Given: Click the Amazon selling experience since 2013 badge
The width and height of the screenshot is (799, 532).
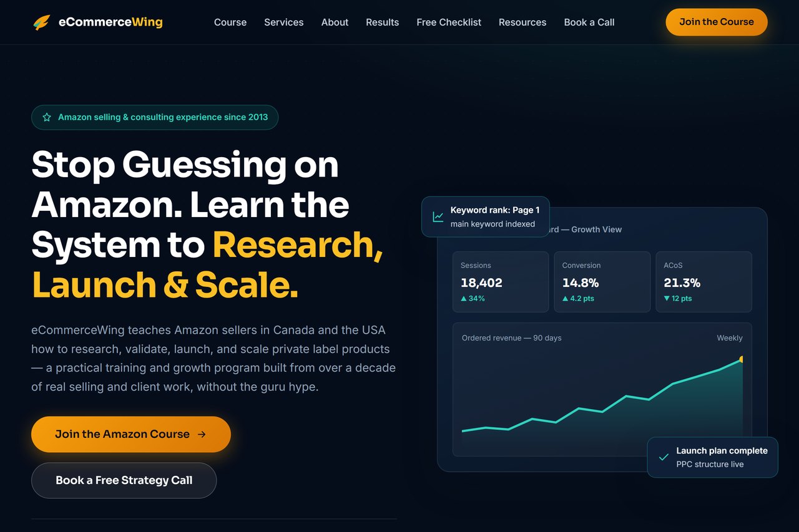Looking at the screenshot, I should [155, 117].
